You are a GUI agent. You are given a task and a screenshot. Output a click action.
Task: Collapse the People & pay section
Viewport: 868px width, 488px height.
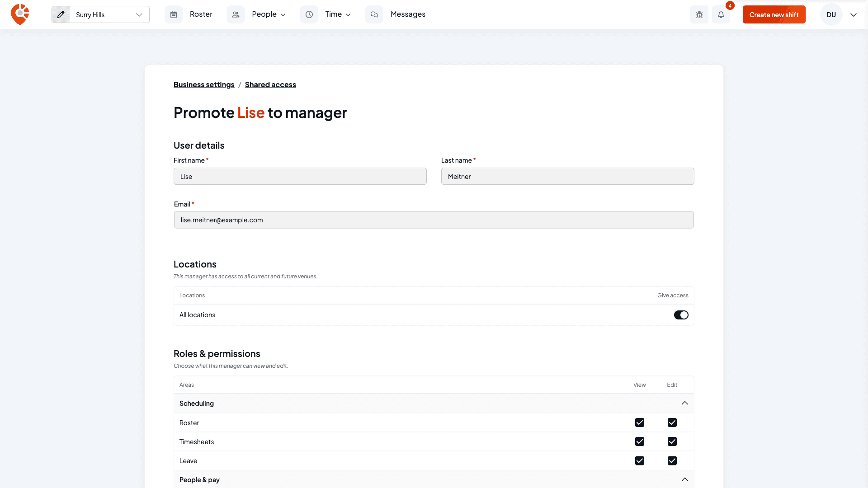pyautogui.click(x=685, y=479)
